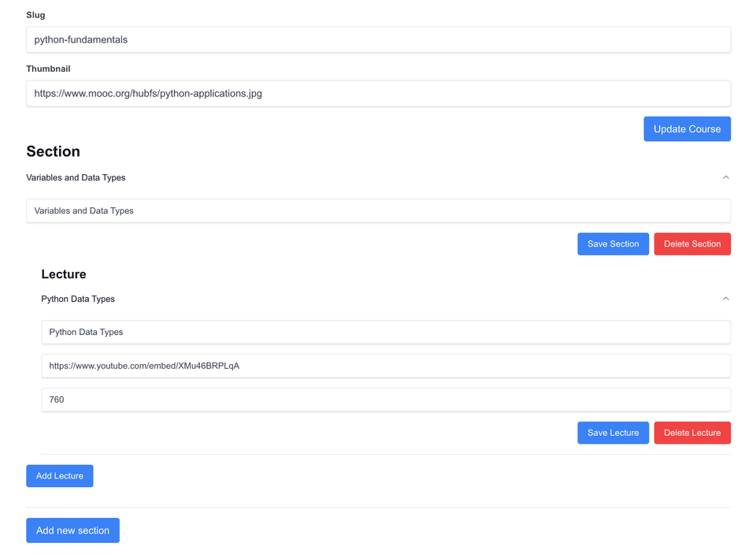The image size is (756, 558).
Task: Click the Update Course button
Action: (x=687, y=129)
